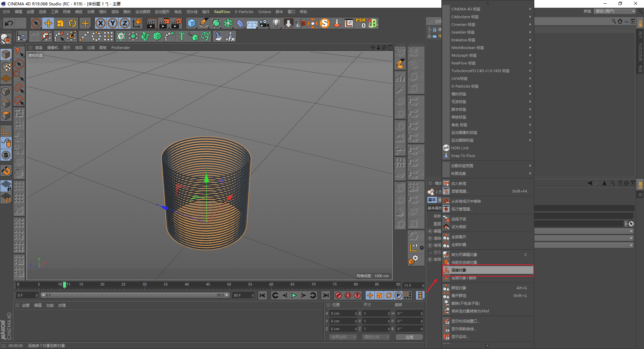
Task: Click the rotation H input field
Action: [410, 313]
